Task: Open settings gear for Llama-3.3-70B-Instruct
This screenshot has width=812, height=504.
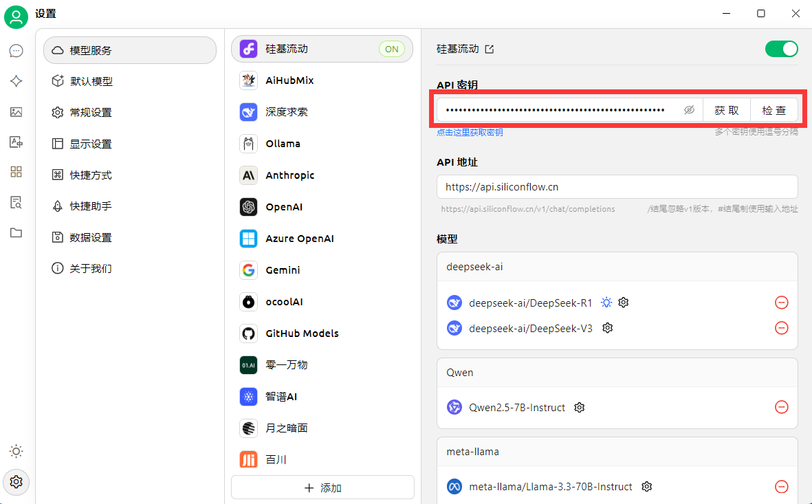Action: point(646,487)
